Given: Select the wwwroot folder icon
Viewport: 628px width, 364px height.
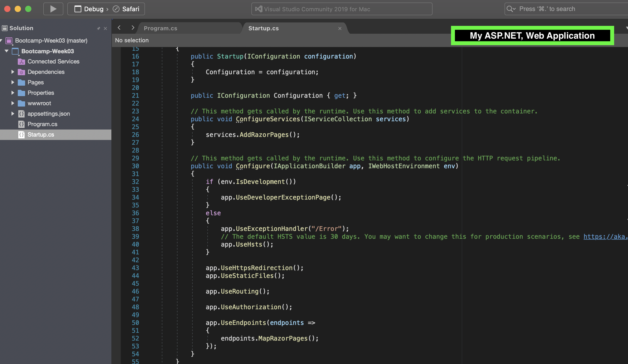Looking at the screenshot, I should pyautogui.click(x=21, y=103).
